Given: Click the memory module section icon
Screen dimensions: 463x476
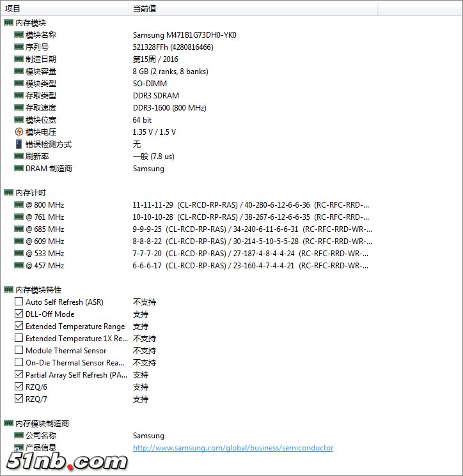Looking at the screenshot, I should (8, 23).
